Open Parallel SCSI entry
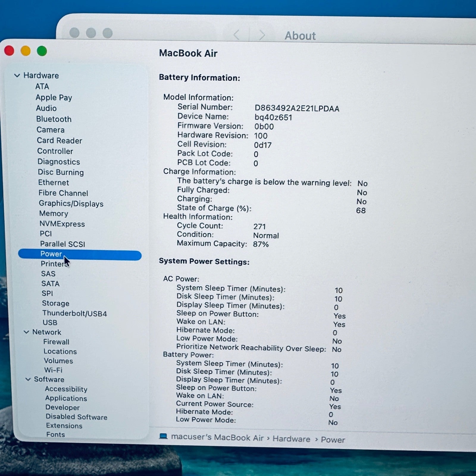 pyautogui.click(x=62, y=244)
